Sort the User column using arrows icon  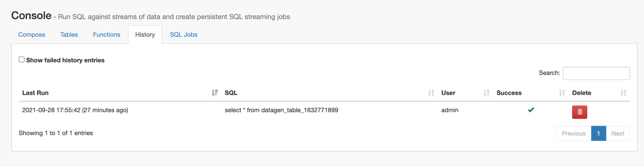(486, 93)
